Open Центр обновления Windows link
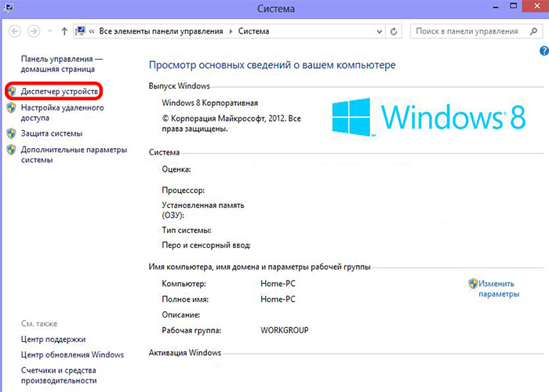The height and width of the screenshot is (392, 549). [72, 354]
